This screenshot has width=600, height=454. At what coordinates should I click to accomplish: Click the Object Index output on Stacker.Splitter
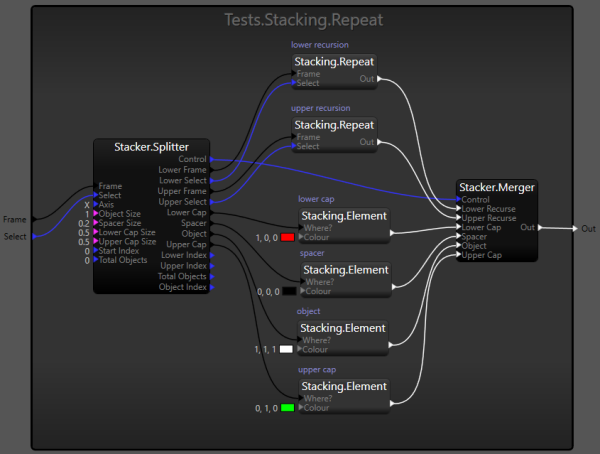click(x=211, y=287)
